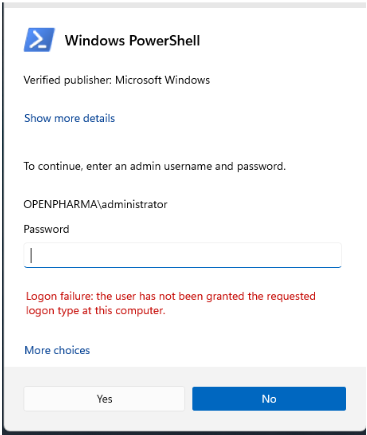
Task: Click the word 'PowerShell' in the dialog heading
Action: pos(165,41)
